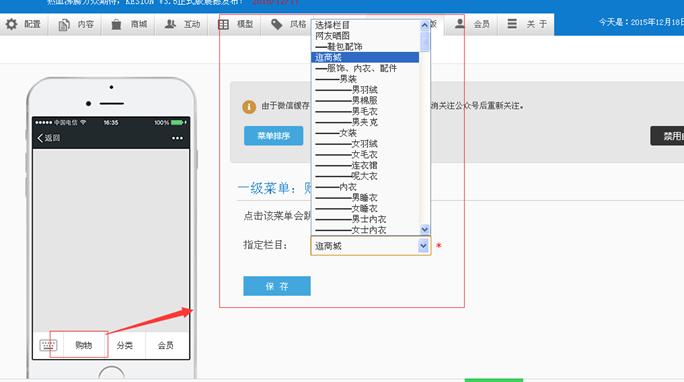Screen dimensions: 684x382
Task: Tap the 分类 menu in phone preview
Action: point(125,345)
